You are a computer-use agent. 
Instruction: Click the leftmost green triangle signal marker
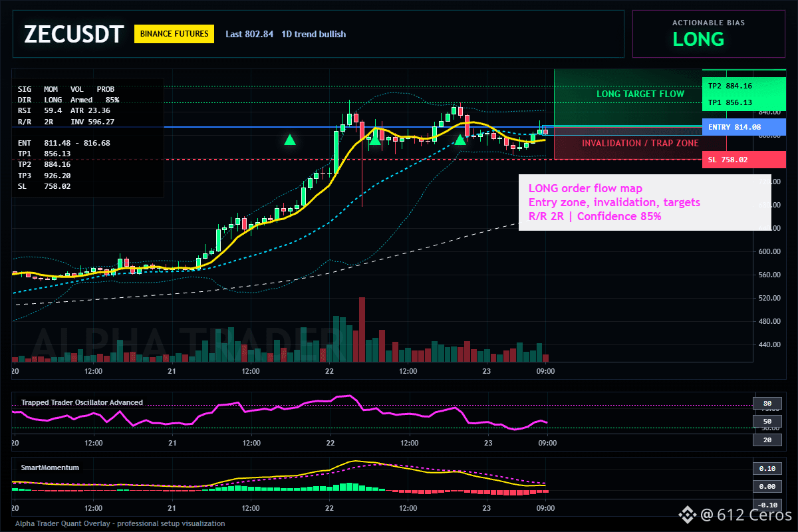(x=290, y=140)
